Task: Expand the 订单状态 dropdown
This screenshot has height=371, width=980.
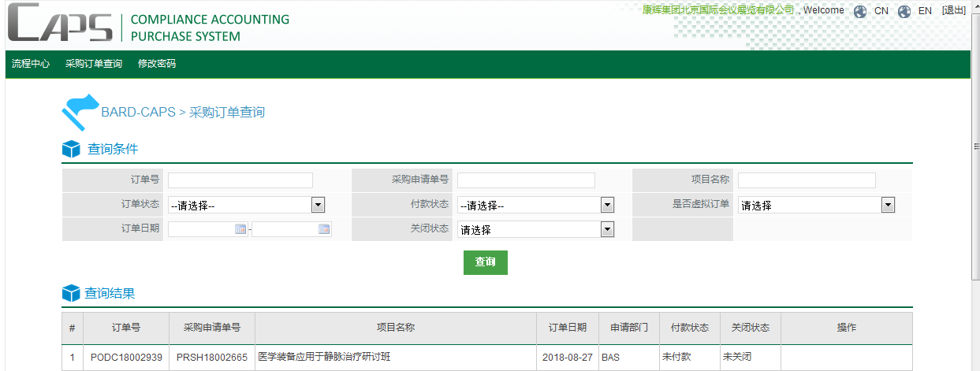Action: click(318, 206)
